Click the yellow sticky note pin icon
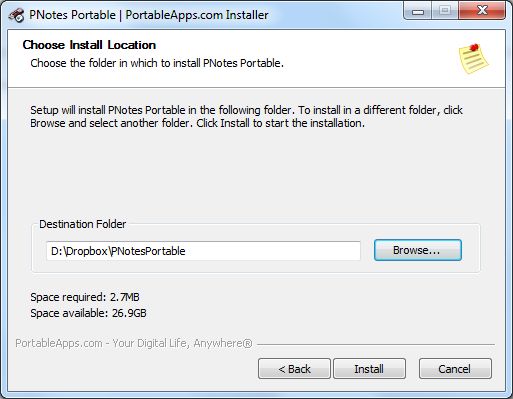Viewport: 513px width, 399px height. click(473, 59)
